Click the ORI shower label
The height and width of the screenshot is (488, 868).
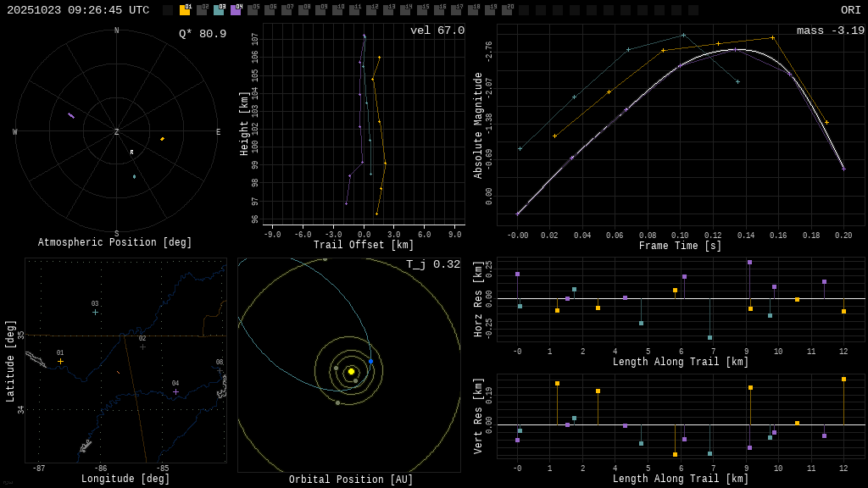click(x=850, y=10)
